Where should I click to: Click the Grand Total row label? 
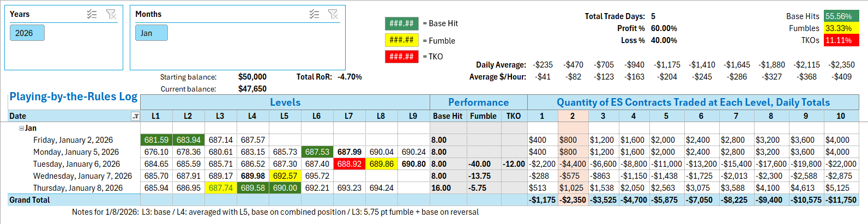tap(29, 200)
